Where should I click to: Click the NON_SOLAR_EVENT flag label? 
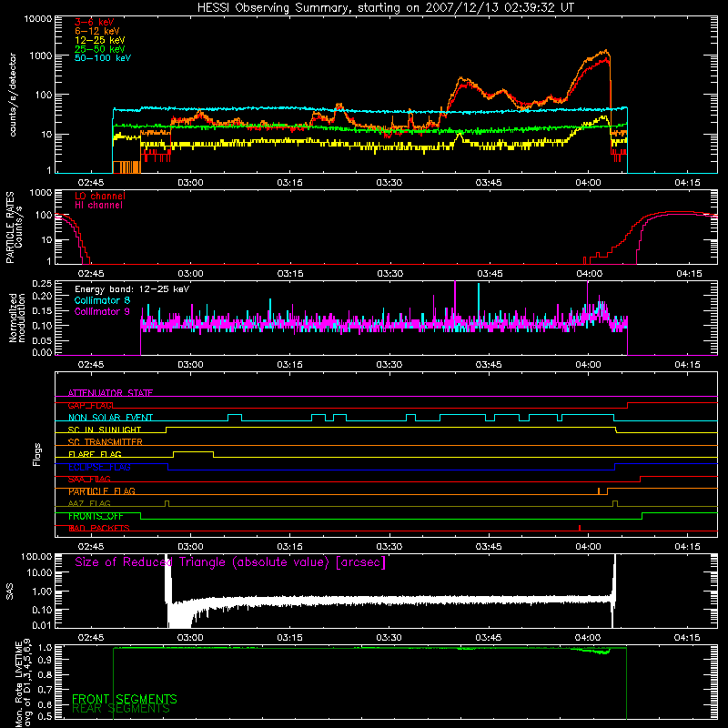point(110,418)
